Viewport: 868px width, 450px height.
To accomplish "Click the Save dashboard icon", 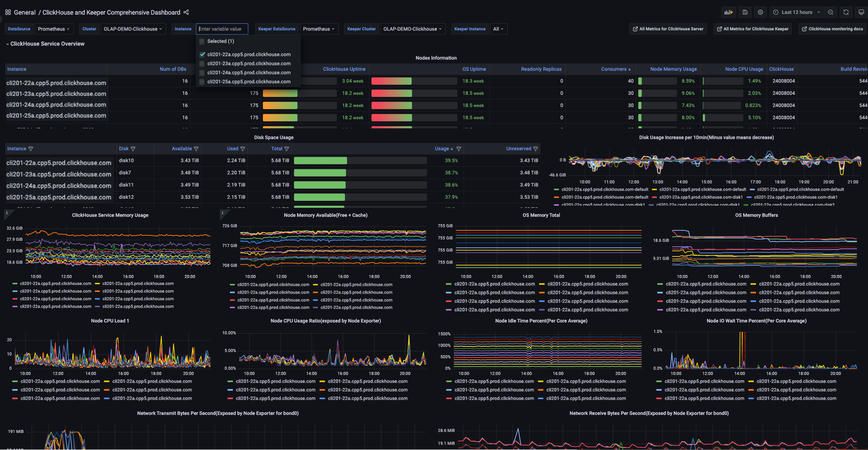I will tap(745, 12).
